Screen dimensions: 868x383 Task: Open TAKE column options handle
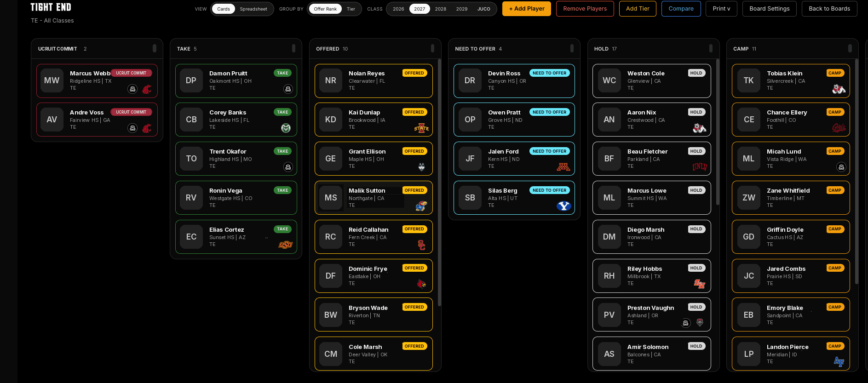[x=293, y=48]
